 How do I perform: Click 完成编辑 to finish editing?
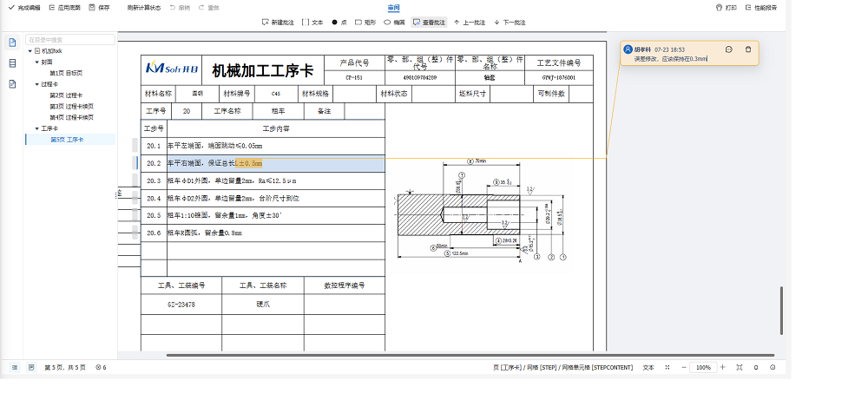24,8
